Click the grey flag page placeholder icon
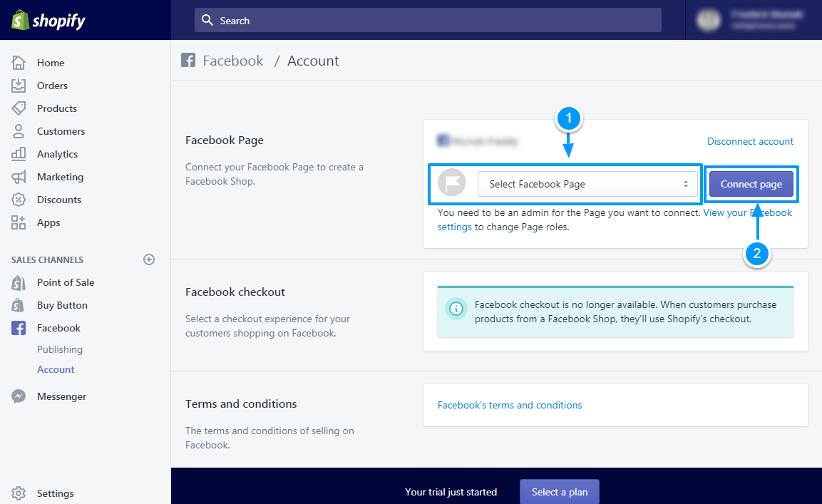Viewport: 822px width, 504px height. 451,182
